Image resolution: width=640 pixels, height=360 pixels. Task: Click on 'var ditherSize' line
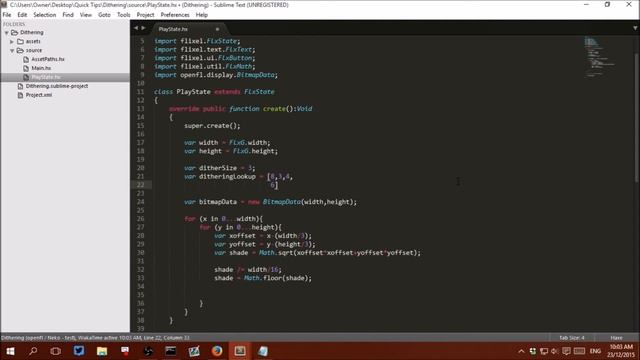coord(220,168)
